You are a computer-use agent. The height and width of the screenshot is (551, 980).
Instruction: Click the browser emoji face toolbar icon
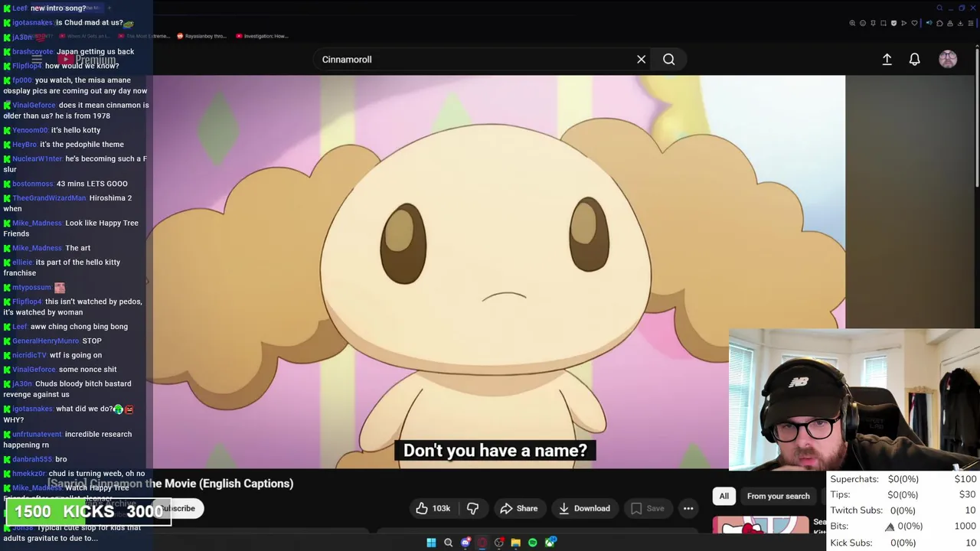pos(863,23)
